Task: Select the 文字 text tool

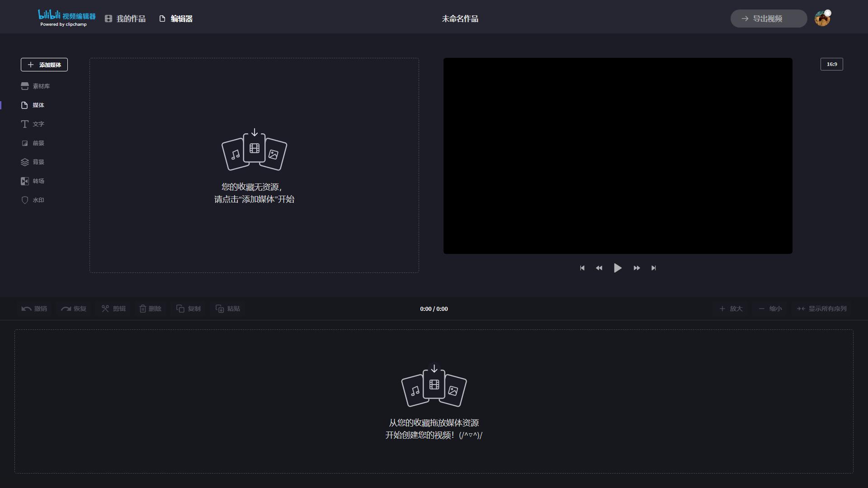Action: (x=33, y=124)
